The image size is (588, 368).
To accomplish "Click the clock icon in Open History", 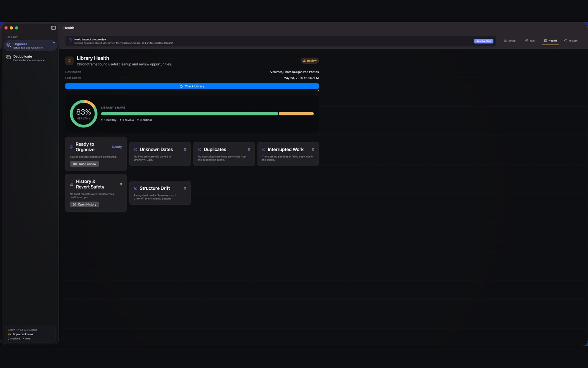I will pos(74,204).
